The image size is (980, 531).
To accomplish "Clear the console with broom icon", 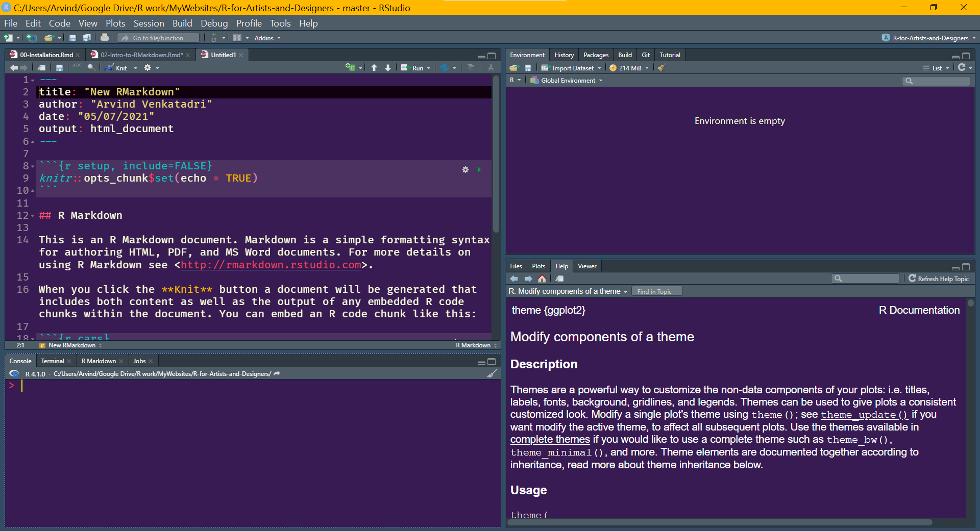I will click(492, 374).
